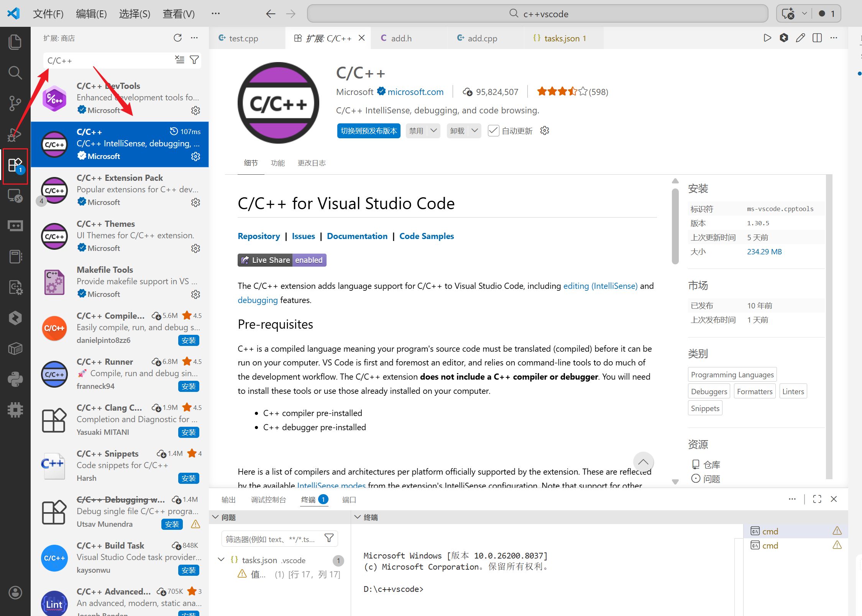Install the C/C++ Snippets extension

point(189,478)
